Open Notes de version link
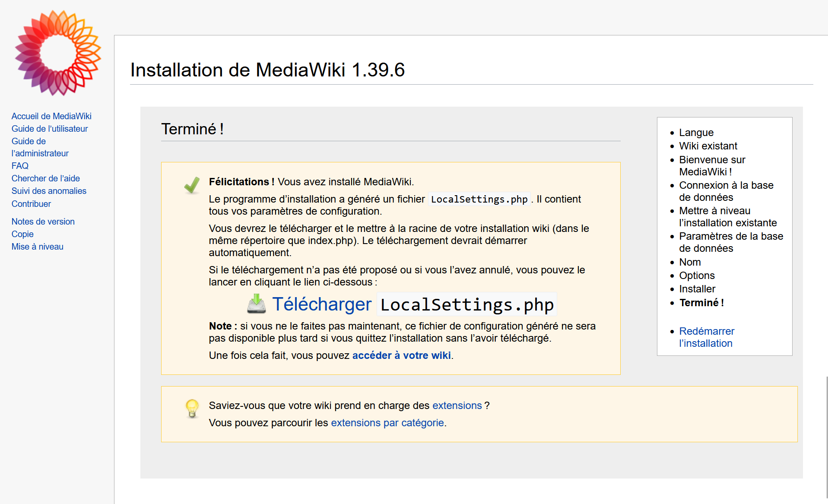 coord(43,222)
